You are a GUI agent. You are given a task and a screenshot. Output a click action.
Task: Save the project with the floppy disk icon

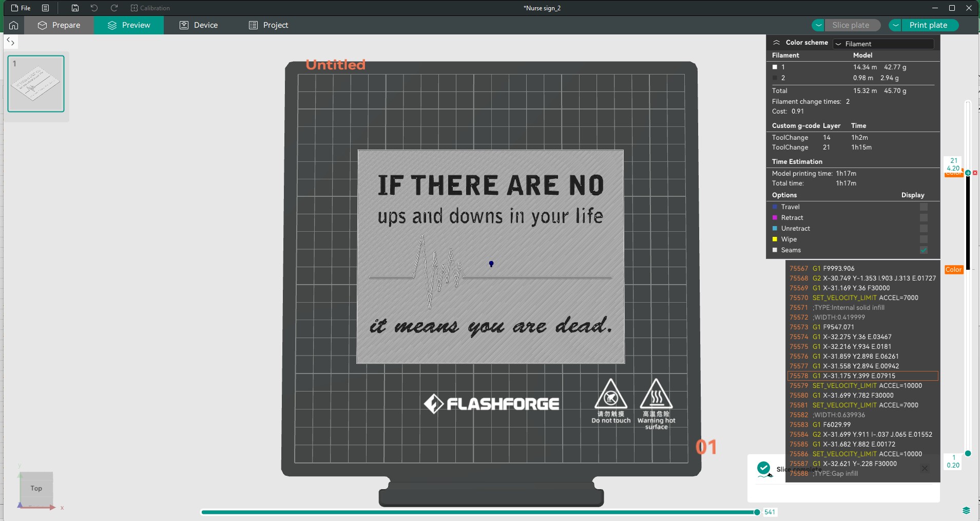75,8
